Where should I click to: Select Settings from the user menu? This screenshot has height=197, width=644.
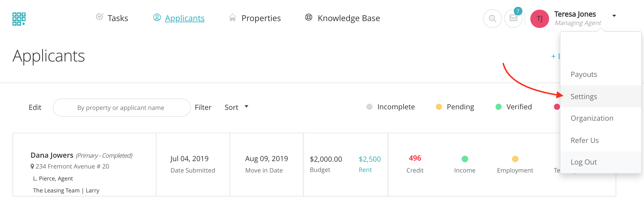(x=584, y=97)
